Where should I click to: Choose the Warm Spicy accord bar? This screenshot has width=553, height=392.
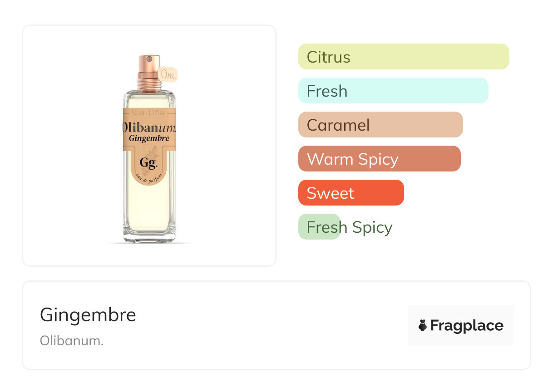[379, 159]
